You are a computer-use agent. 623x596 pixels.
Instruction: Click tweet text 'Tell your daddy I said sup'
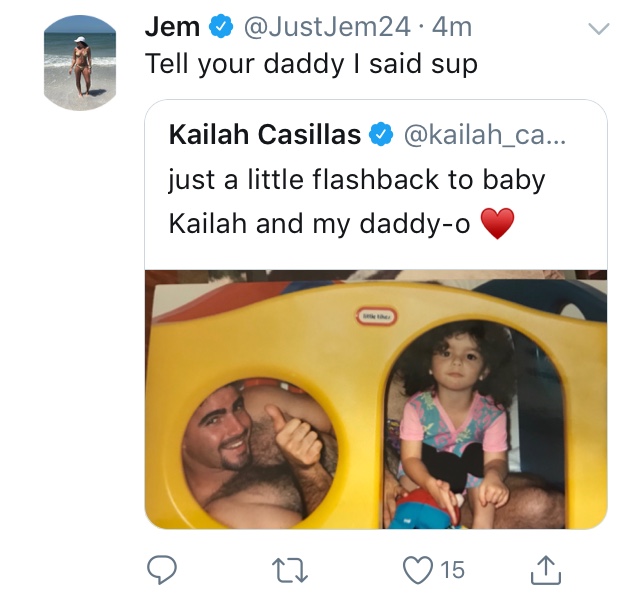point(311,64)
